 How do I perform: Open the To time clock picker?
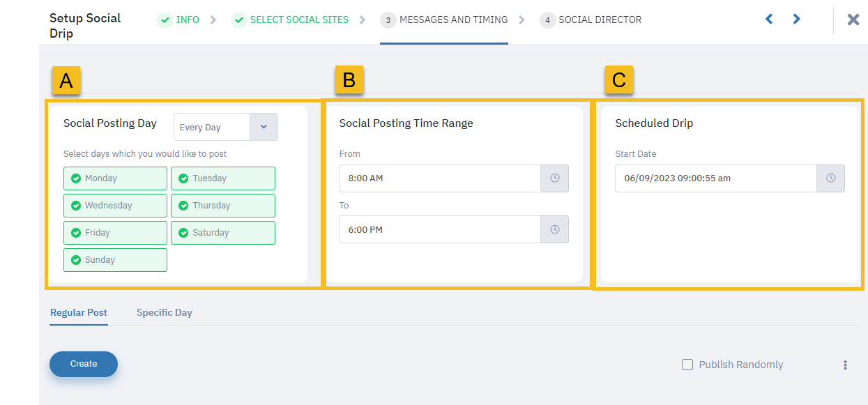click(554, 229)
